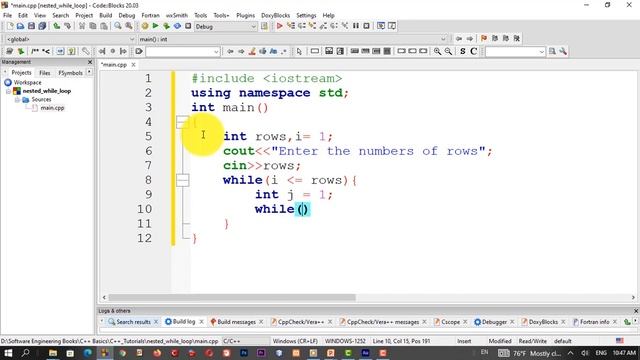Pause the debugger with the break icon
Viewport: 640px width, 360px height.
click(x=356, y=26)
